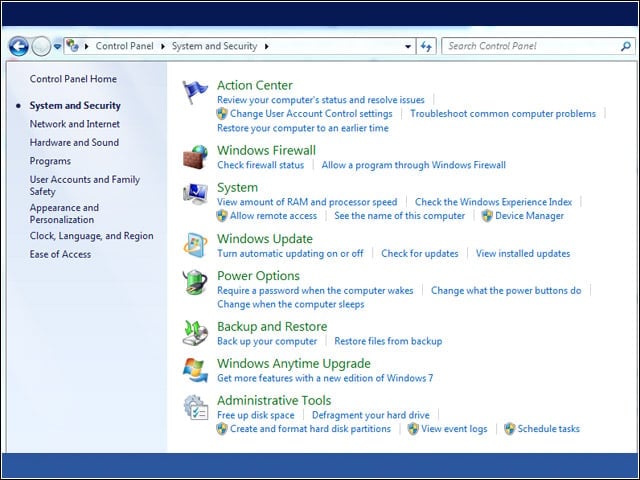Viewport: 640px width, 480px height.
Task: Open Change User Account Control settings
Action: [x=311, y=114]
